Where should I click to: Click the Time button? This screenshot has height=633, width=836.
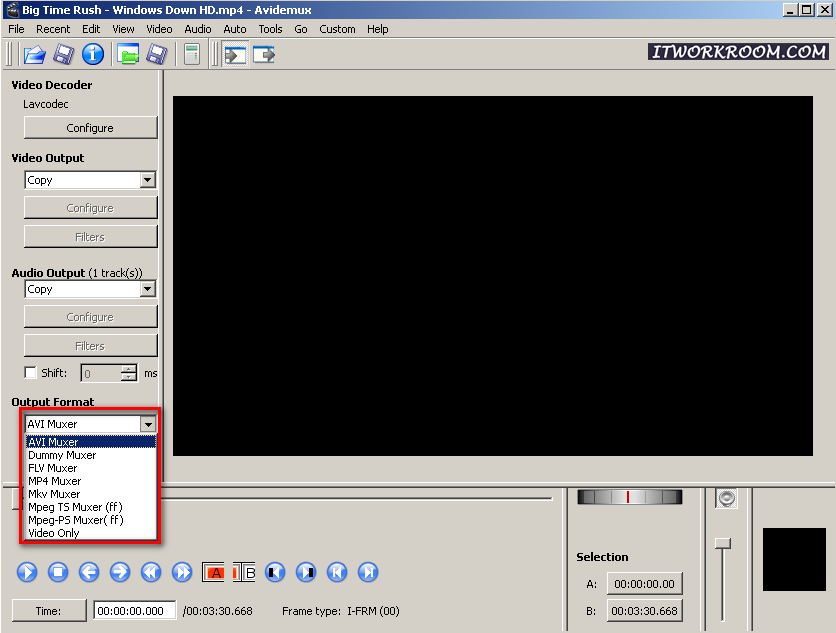(49, 611)
